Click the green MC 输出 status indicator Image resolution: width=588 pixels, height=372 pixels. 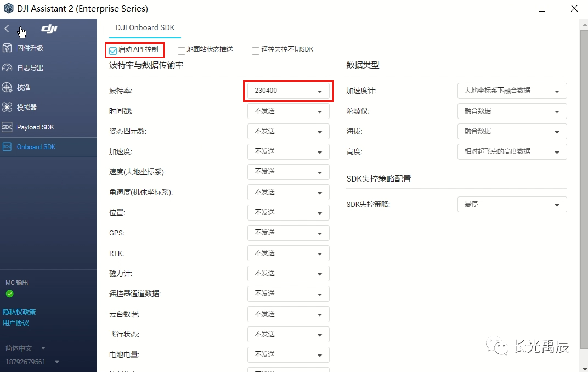point(9,294)
